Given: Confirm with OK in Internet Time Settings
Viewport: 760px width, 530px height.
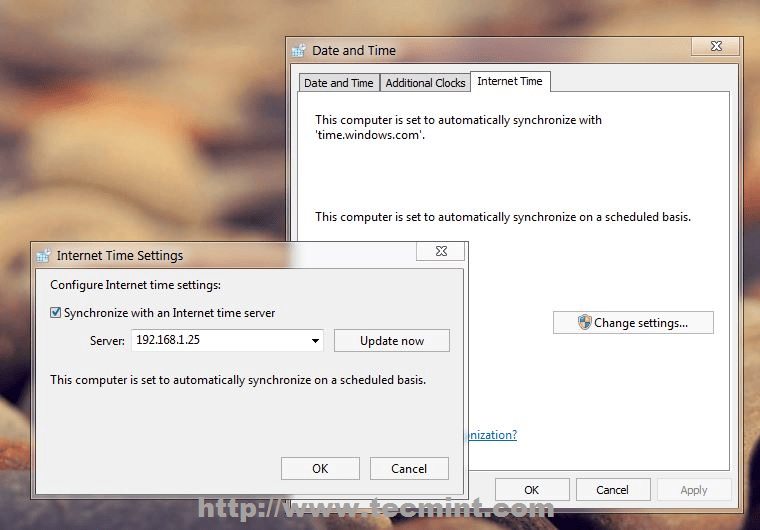Looking at the screenshot, I should click(x=320, y=468).
